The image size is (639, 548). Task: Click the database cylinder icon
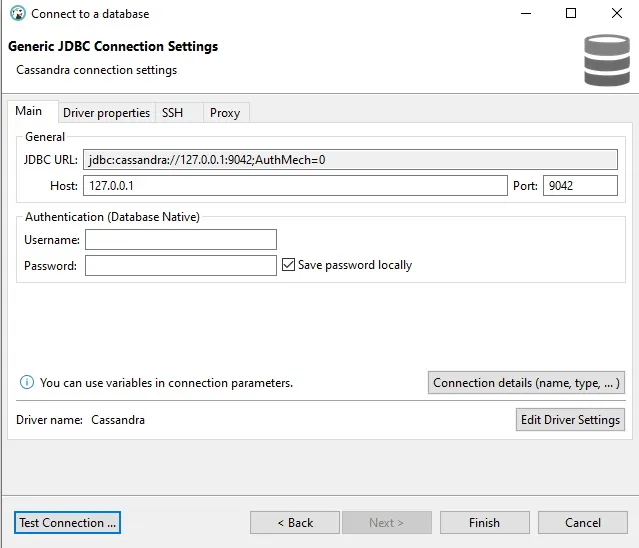click(607, 60)
